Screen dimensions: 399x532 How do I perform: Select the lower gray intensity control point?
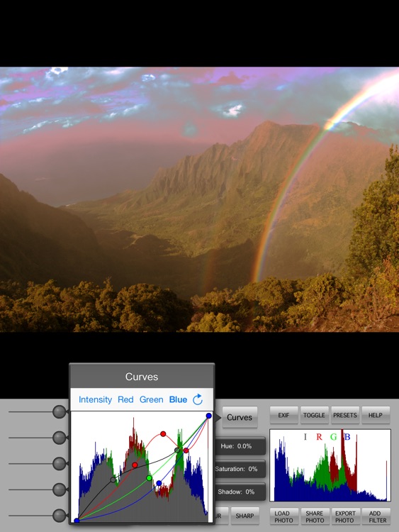pyautogui.click(x=113, y=480)
